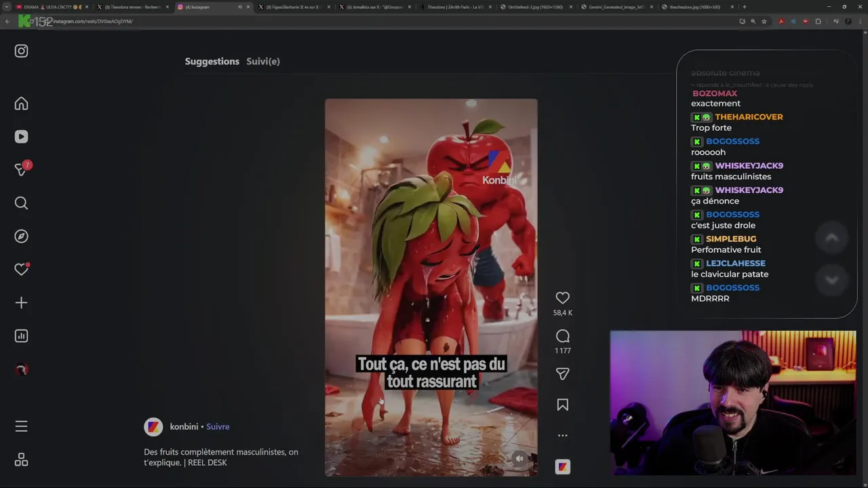Click the browser back arrow
The image size is (868, 488).
tap(7, 21)
